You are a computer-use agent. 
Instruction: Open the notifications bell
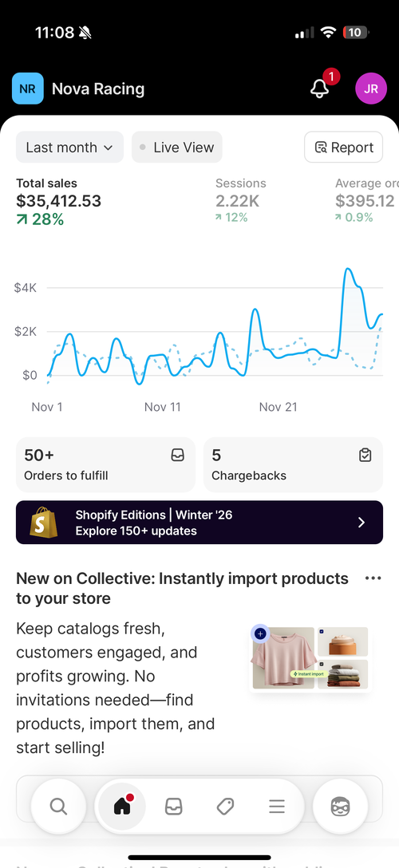click(x=320, y=89)
